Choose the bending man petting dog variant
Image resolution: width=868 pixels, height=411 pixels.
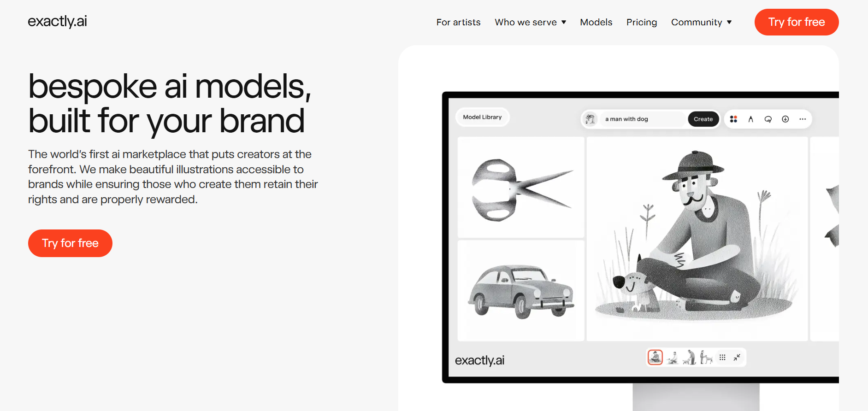click(x=689, y=357)
